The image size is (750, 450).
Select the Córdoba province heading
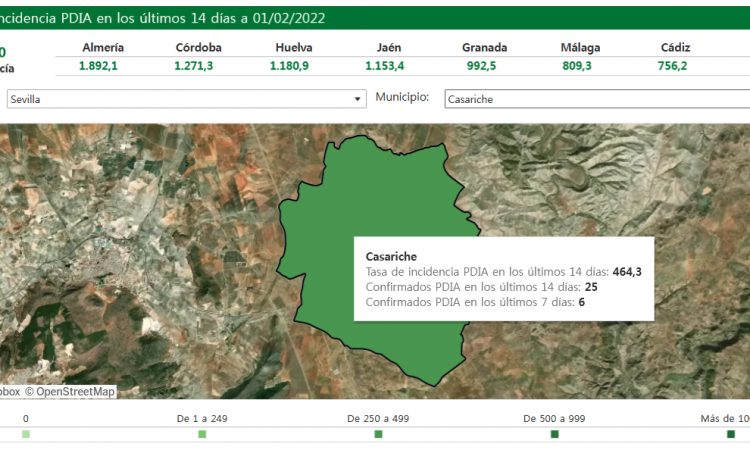198,47
